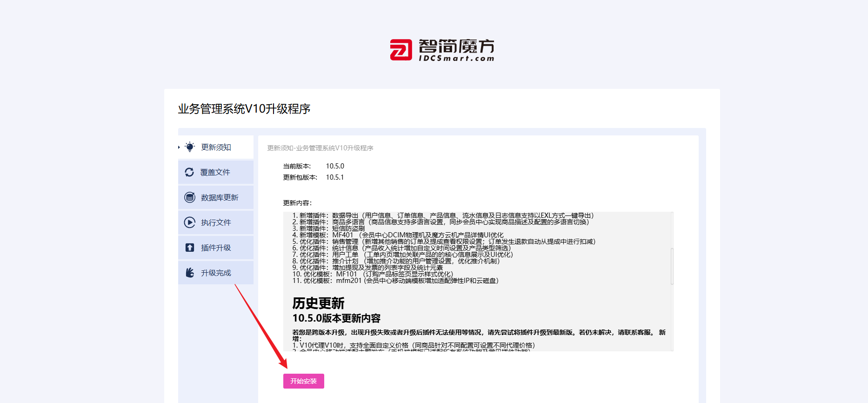Click the 开始安装 button

pos(304,381)
